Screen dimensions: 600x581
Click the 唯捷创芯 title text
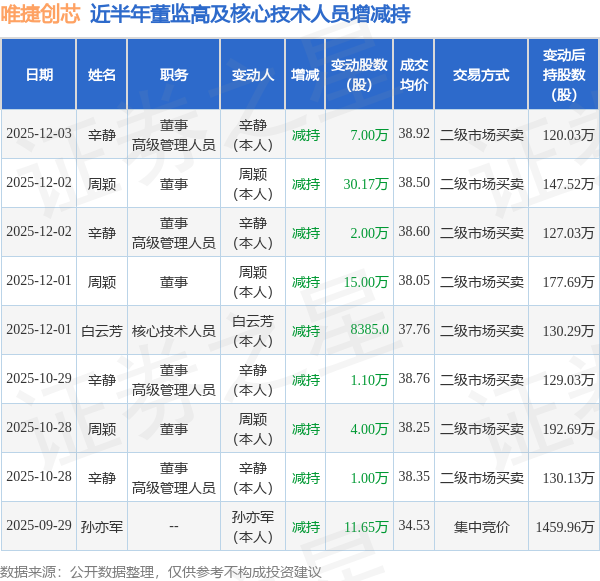click(40, 14)
